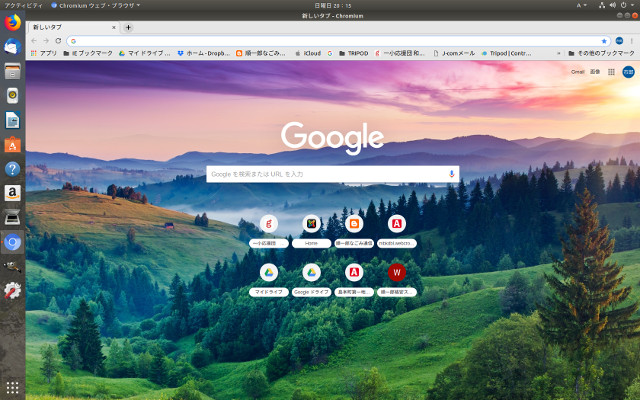Open the Gmail link on the page

click(x=577, y=72)
